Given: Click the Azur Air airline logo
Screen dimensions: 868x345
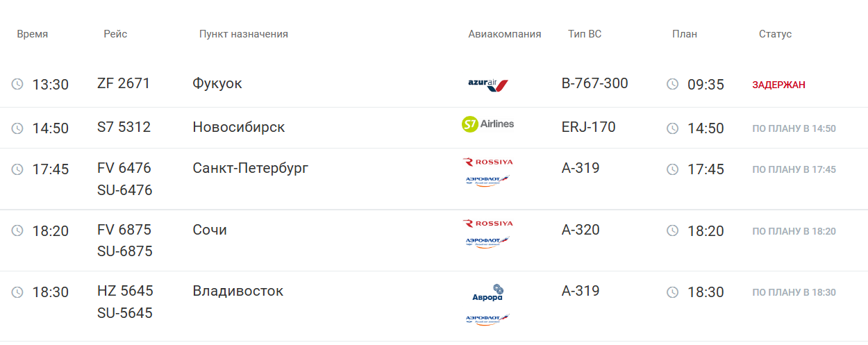Looking at the screenshot, I should [488, 85].
